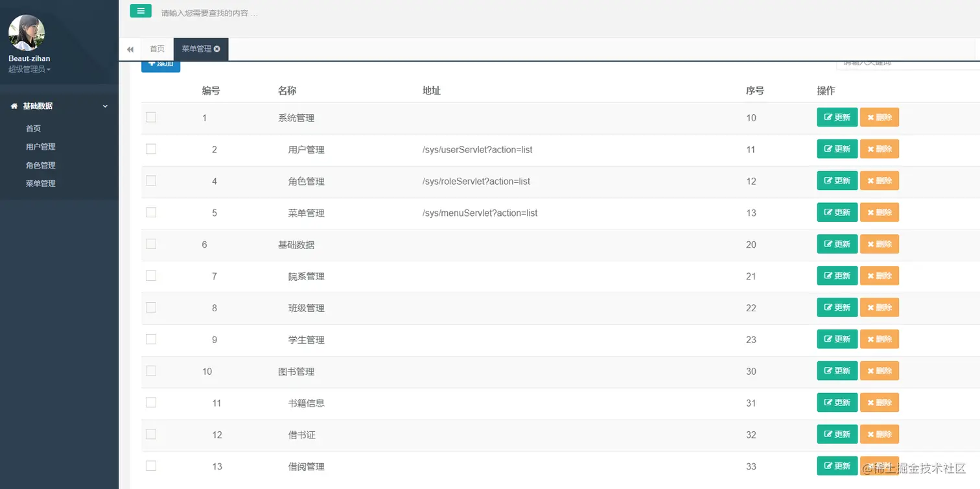Click 更新 for row 用户管理
Image resolution: width=980 pixels, height=489 pixels.
pos(837,149)
